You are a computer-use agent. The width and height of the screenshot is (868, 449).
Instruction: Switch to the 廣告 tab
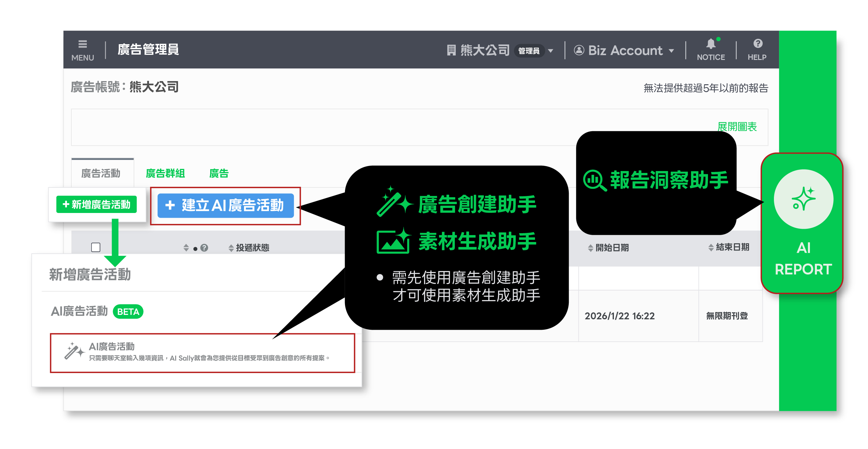(x=219, y=174)
